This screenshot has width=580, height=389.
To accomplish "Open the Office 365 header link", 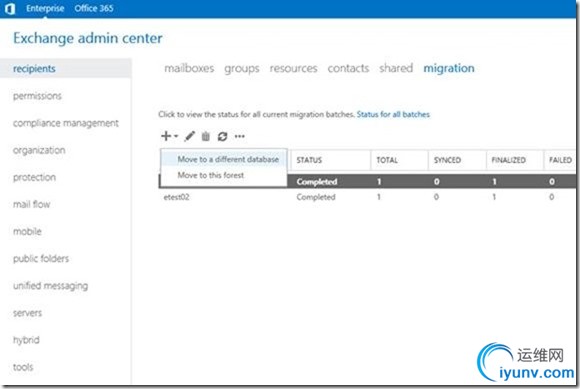I will (x=94, y=8).
